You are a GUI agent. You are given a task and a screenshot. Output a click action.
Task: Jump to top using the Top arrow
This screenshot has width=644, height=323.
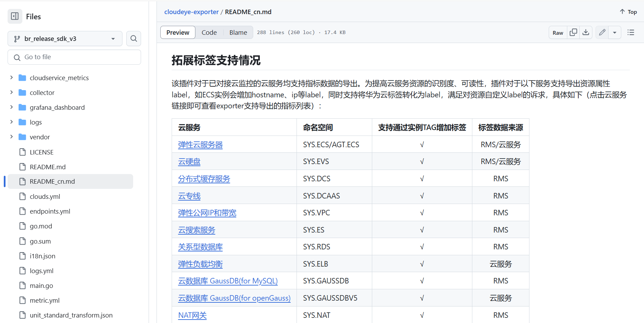pyautogui.click(x=627, y=11)
